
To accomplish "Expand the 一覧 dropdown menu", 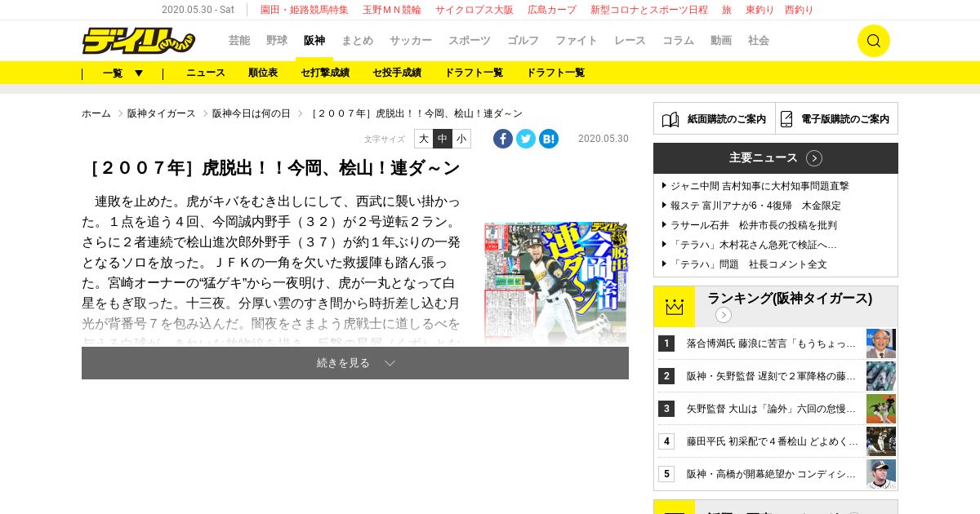I will click(122, 73).
